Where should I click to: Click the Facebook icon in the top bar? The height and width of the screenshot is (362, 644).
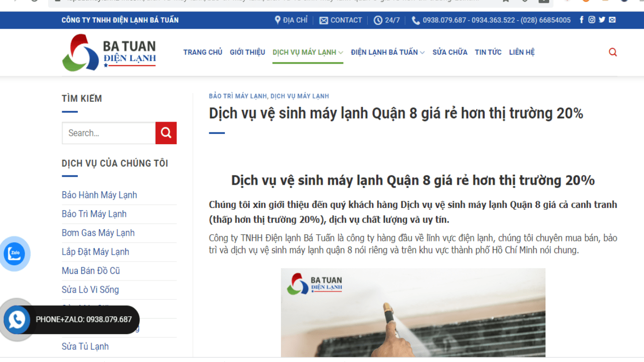(x=581, y=20)
